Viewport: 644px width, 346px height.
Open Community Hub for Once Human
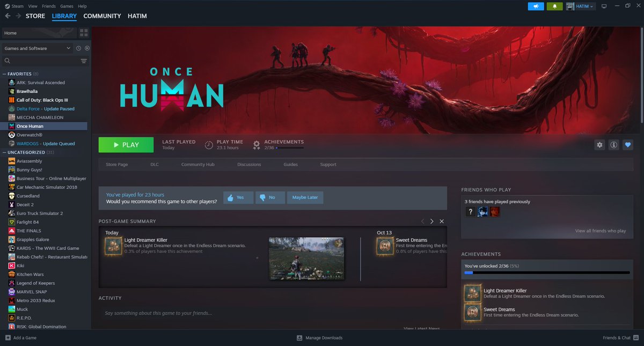[x=198, y=165]
